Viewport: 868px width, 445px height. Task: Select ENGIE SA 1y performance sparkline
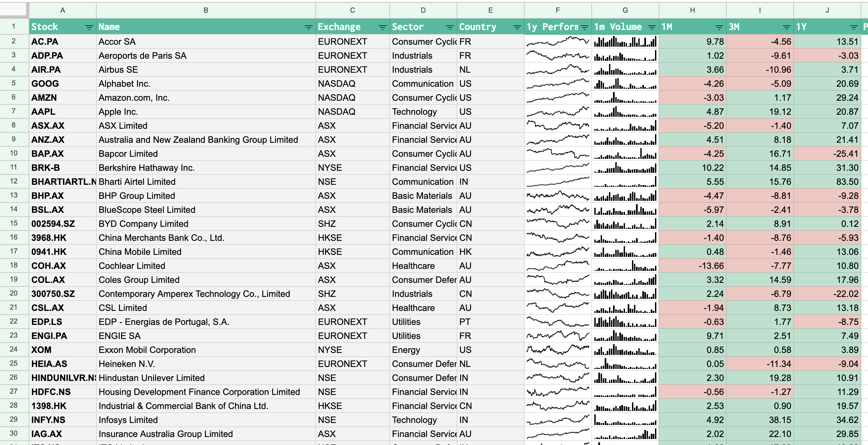(x=558, y=336)
